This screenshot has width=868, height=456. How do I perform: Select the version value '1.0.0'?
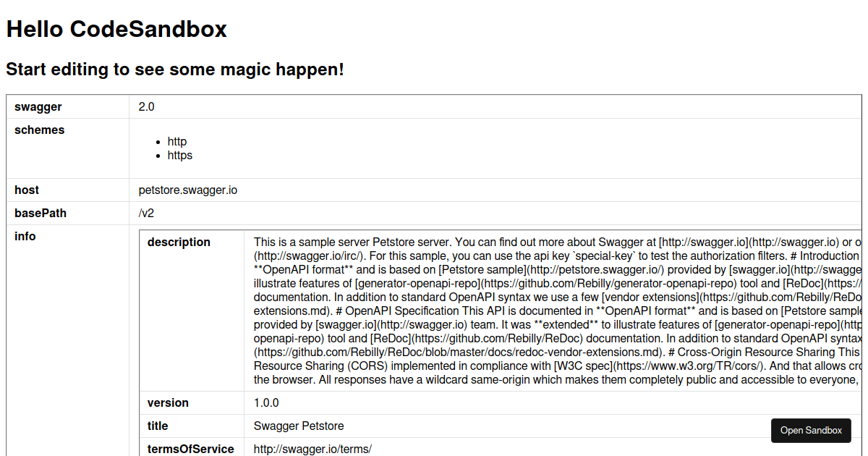(x=266, y=403)
